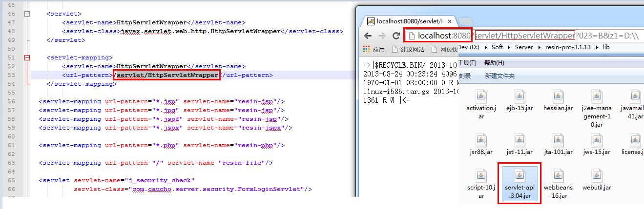Screen dimensions: 644x209
Task: Select the webutil.jar file
Action: (x=596, y=180)
